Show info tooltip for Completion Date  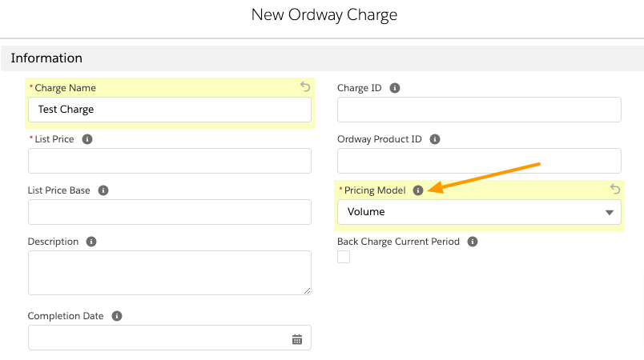point(117,316)
